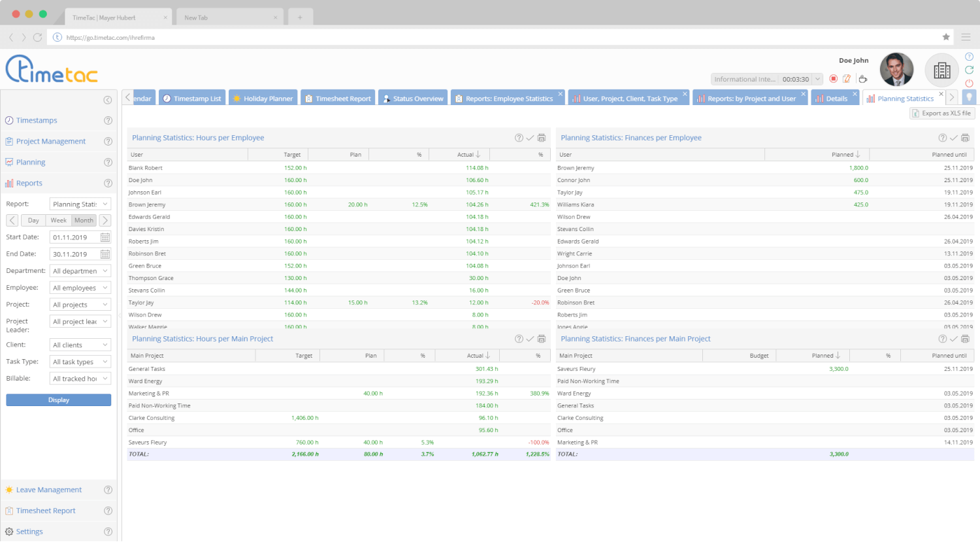Open help for Settings section
Viewport: 980px width, 551px height.
[x=108, y=531]
